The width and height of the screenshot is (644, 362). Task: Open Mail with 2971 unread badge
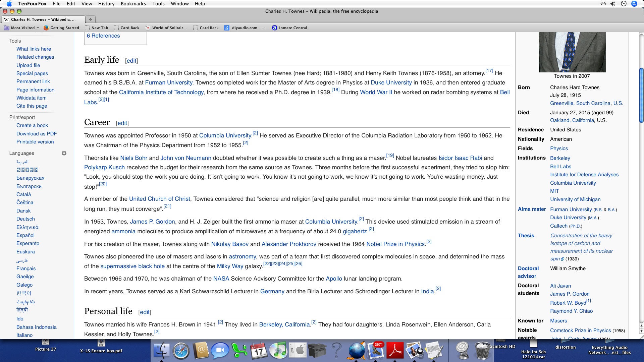tap(376, 351)
